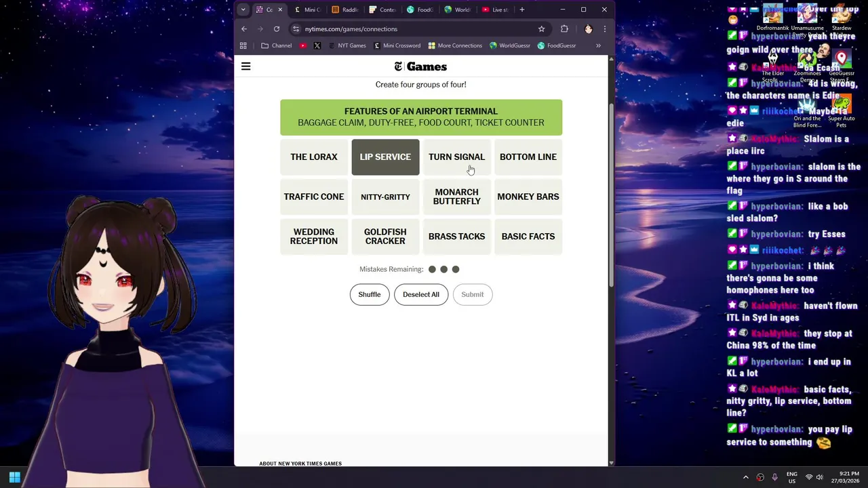
Task: Click the NYT Games logo
Action: pyautogui.click(x=420, y=66)
